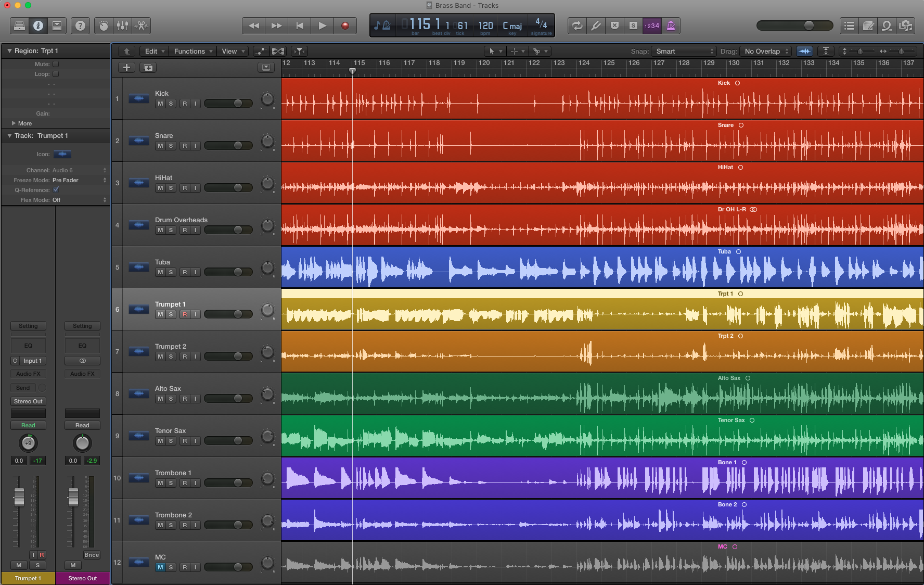The image size is (924, 585).
Task: Open the Note Pads
Action: point(868,26)
